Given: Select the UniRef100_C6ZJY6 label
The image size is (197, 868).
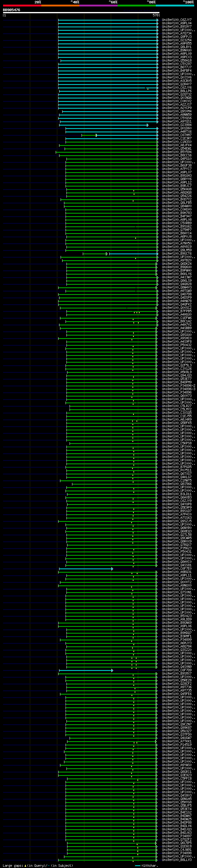Looking at the screenshot, I should [177, 88].
